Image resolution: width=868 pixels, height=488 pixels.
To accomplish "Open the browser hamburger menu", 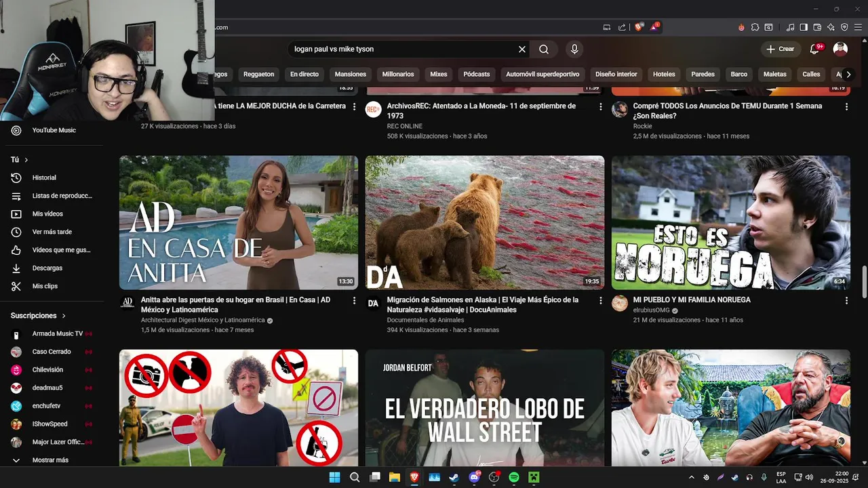I will point(857,27).
